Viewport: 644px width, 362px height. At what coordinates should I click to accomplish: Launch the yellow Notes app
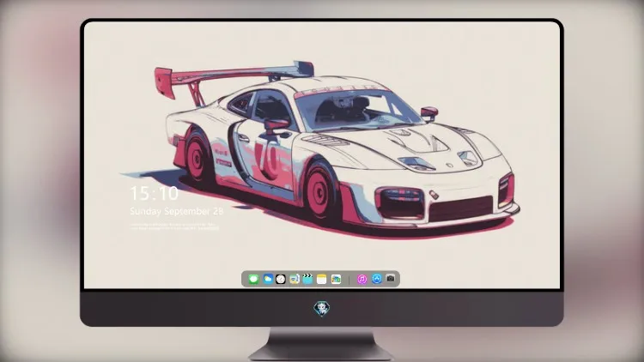(x=322, y=279)
